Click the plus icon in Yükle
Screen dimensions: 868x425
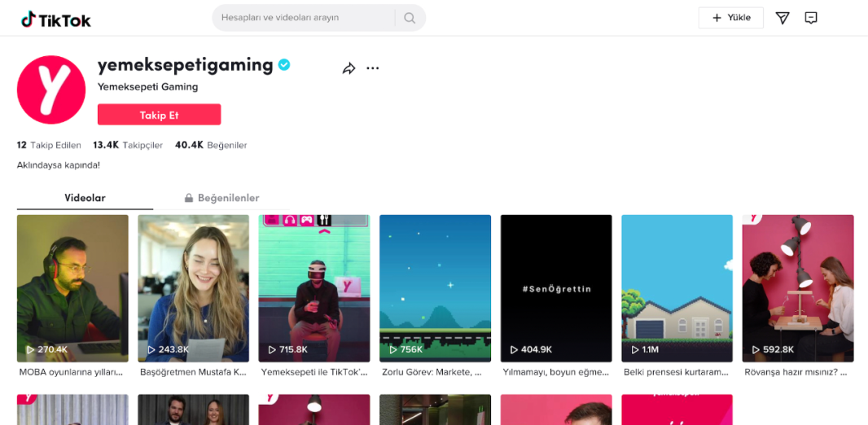point(717,18)
